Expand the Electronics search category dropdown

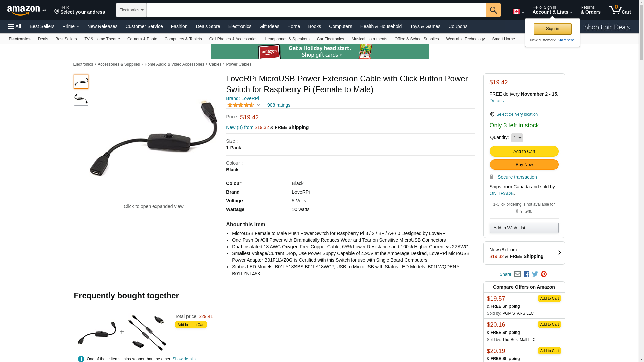(131, 10)
